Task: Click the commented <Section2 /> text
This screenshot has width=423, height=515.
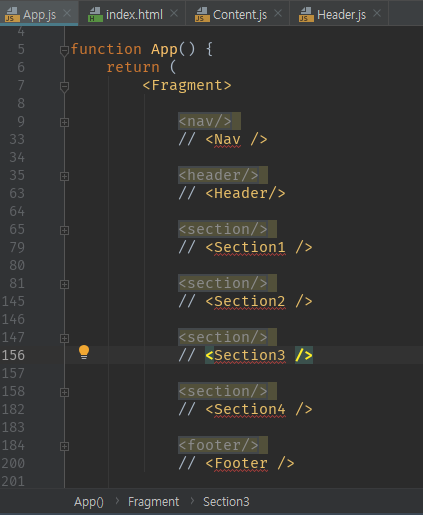Action: click(x=259, y=301)
